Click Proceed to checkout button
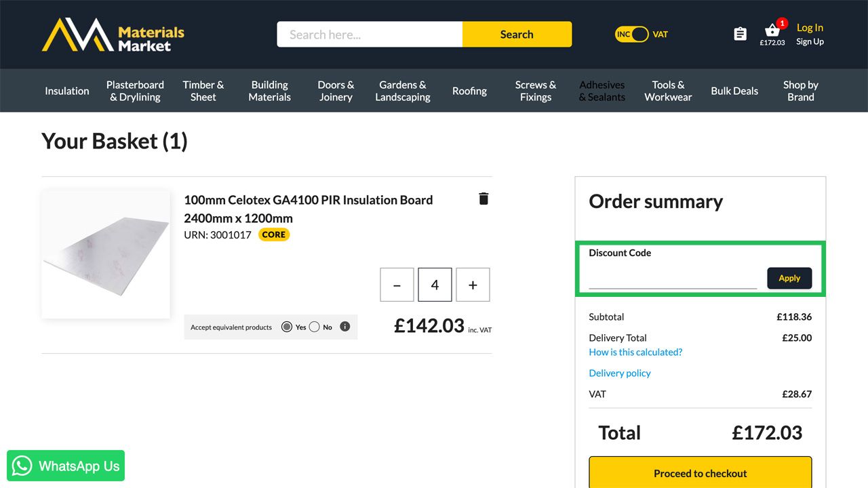The width and height of the screenshot is (868, 488). pos(700,473)
